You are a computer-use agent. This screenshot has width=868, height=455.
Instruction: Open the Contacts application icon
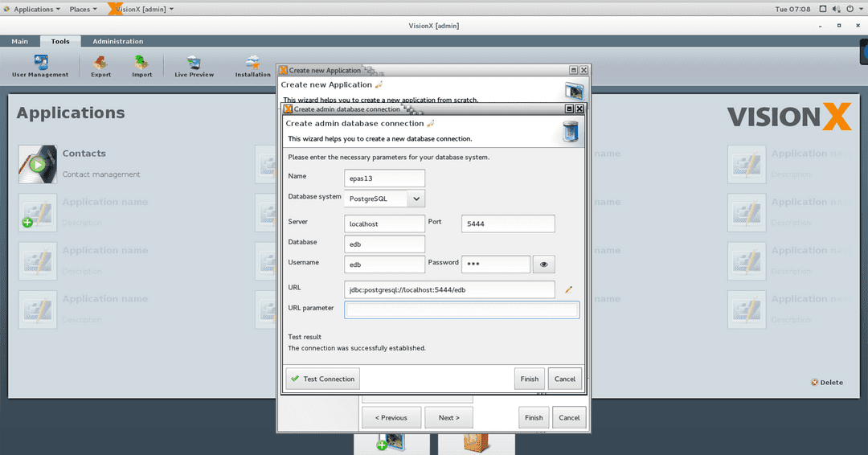point(38,164)
